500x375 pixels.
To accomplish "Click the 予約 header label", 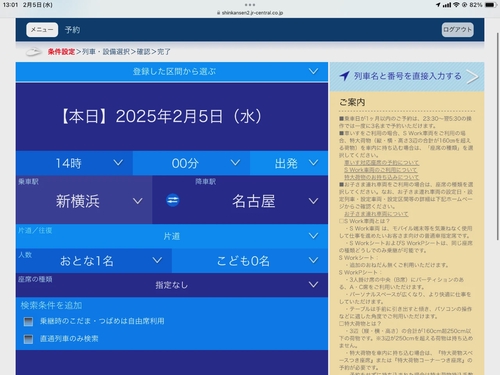I will tap(72, 30).
